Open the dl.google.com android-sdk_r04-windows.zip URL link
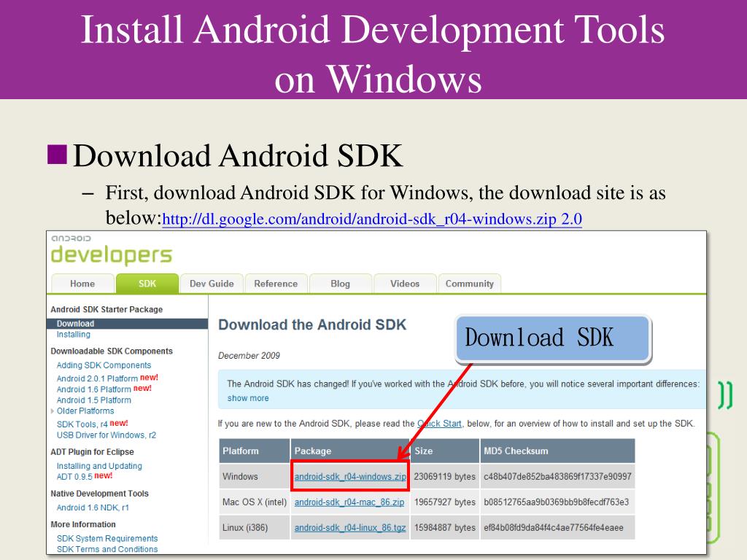Image resolution: width=747 pixels, height=560 pixels. point(372,219)
